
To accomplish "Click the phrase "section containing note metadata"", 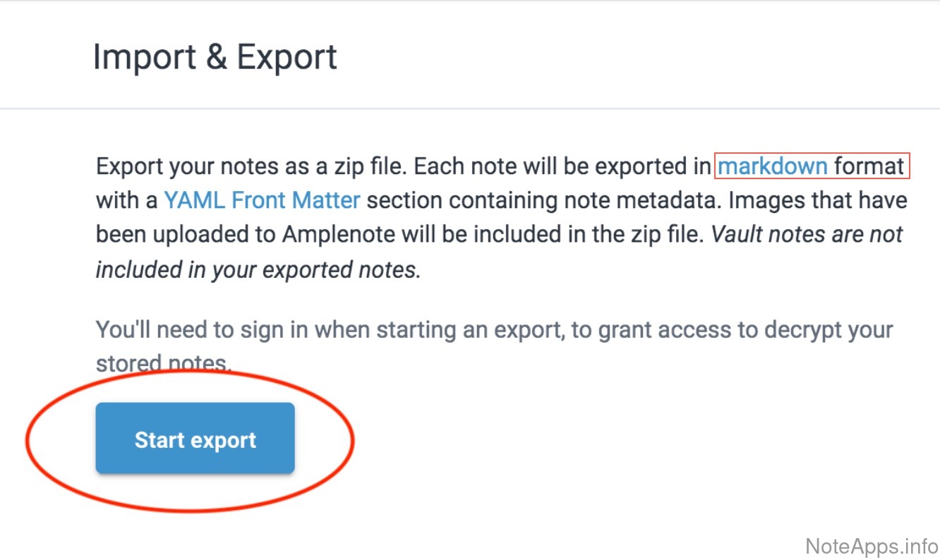I will coord(543,200).
